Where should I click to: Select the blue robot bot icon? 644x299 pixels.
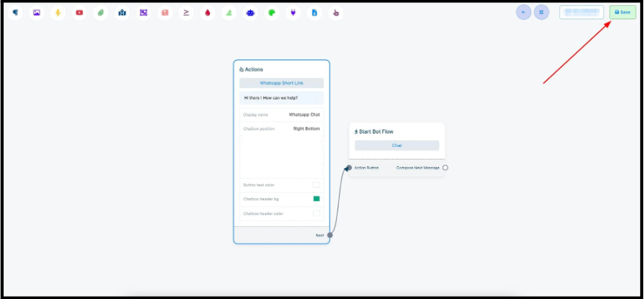click(251, 13)
